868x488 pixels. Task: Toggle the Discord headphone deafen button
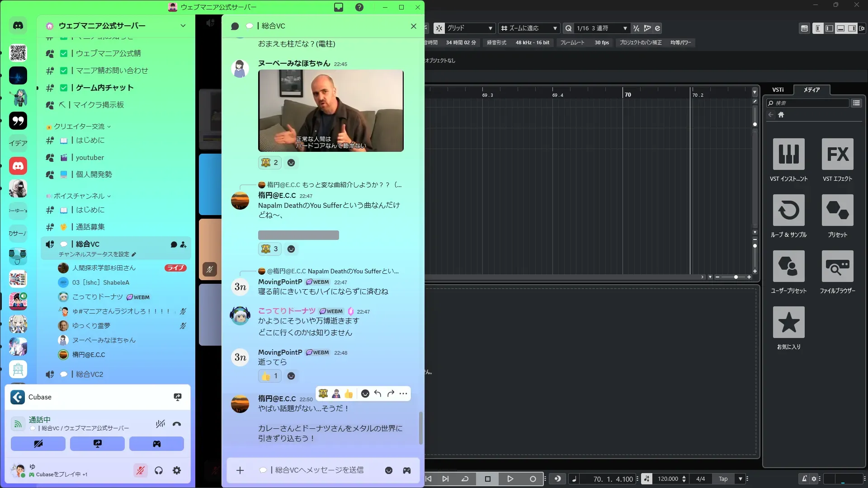coord(159,470)
